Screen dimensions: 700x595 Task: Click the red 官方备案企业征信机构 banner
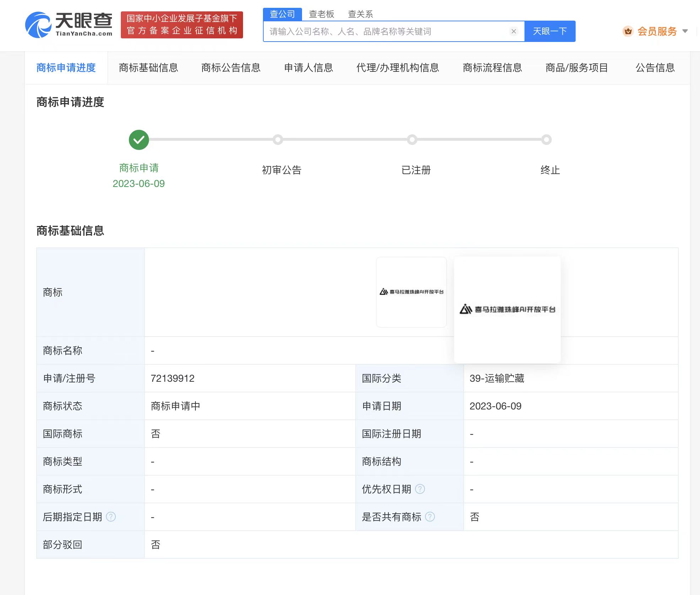tap(182, 25)
